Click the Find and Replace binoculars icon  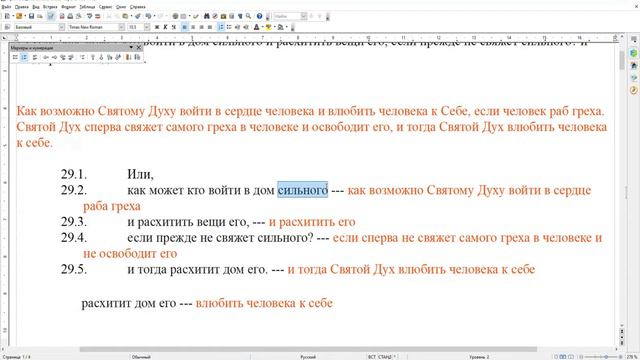coord(207,16)
